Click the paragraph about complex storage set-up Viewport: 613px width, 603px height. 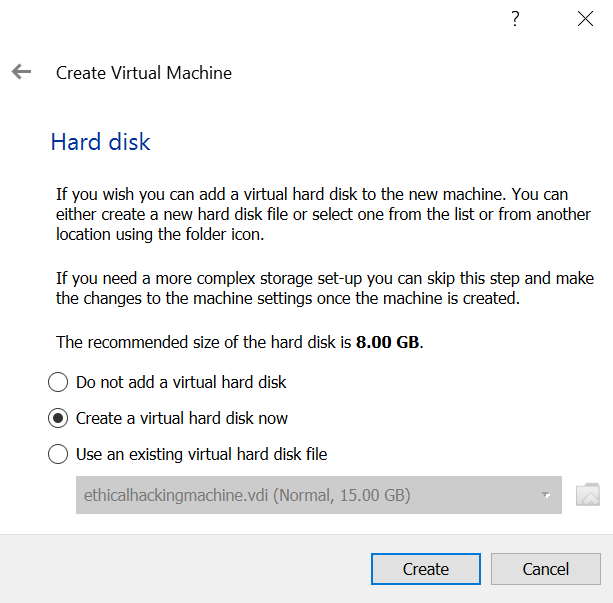coord(322,288)
